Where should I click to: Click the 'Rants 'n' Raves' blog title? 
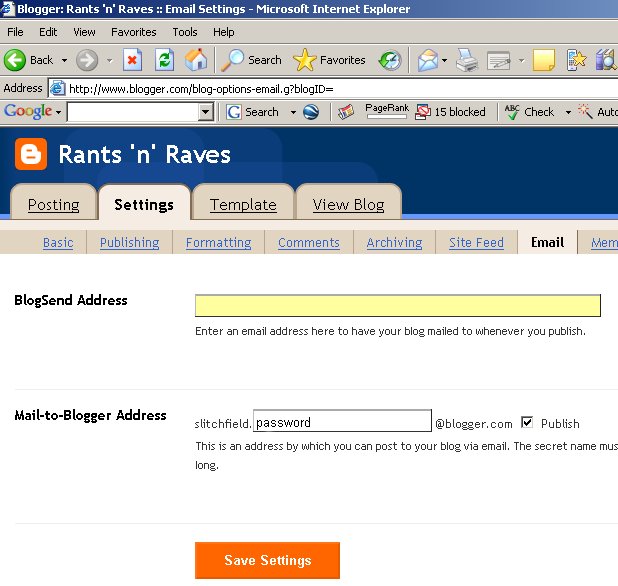tap(144, 154)
